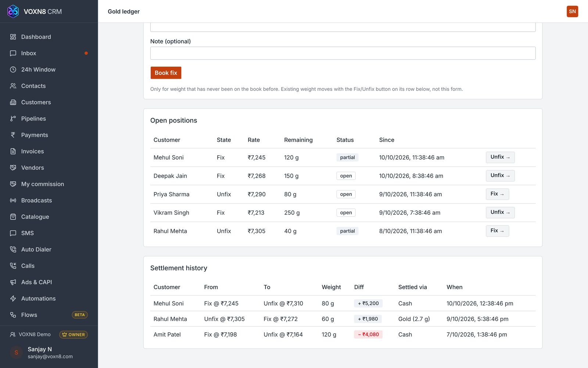
Task: Click the Broadcasts signal icon
Action: (x=13, y=200)
